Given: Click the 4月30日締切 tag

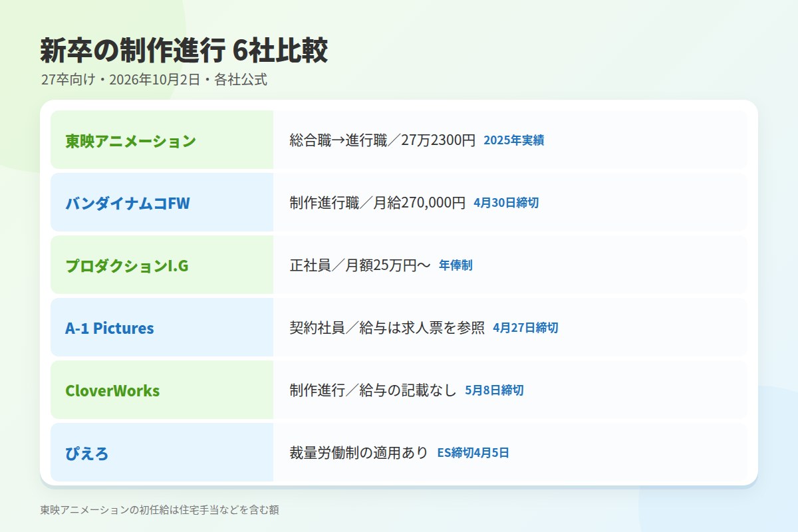Looking at the screenshot, I should 506,203.
